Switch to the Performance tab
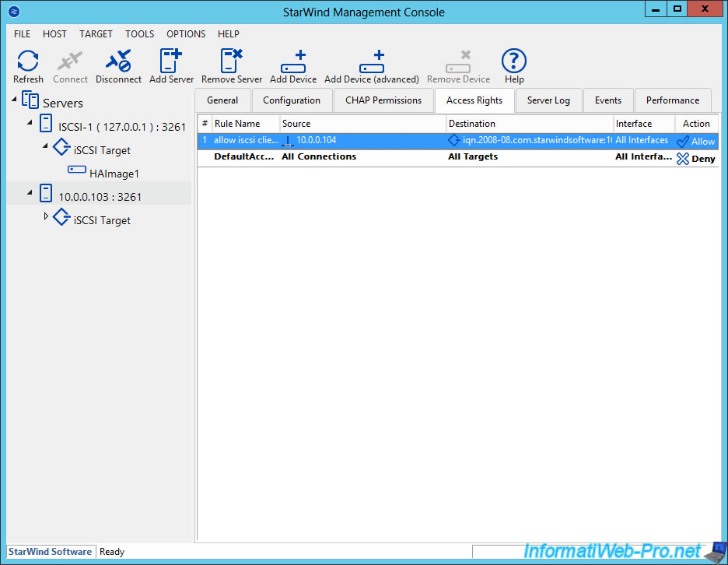Screen dimensions: 728x565 (673, 100)
